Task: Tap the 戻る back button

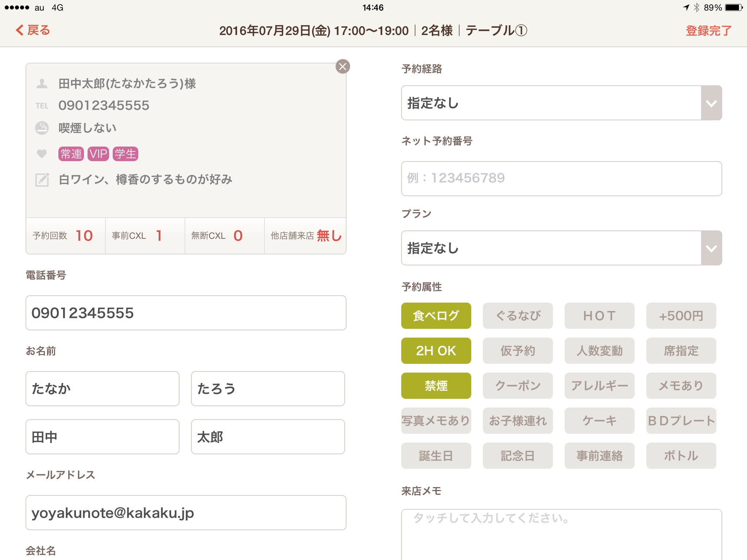Action: pyautogui.click(x=33, y=30)
